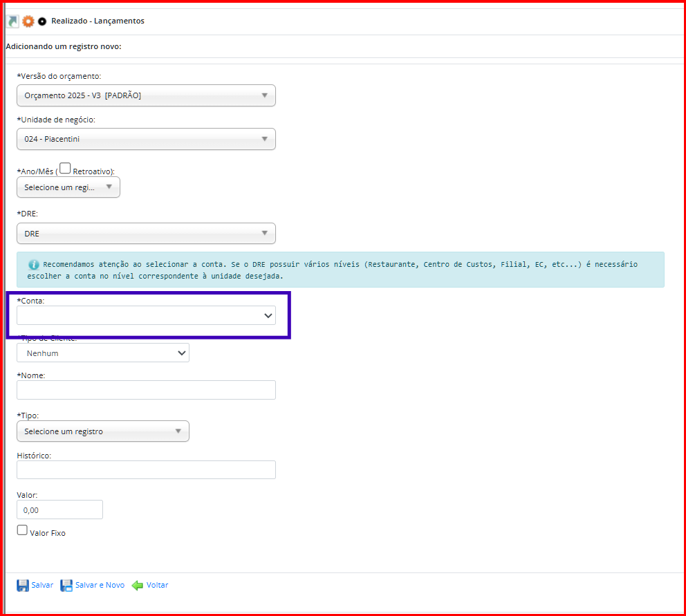Expand the Tipo dropdown
Image resolution: width=686 pixels, height=616 pixels.
(102, 431)
